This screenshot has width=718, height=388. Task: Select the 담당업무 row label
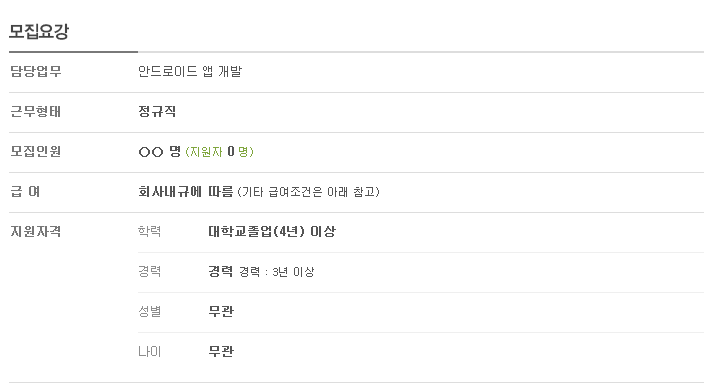[36, 71]
